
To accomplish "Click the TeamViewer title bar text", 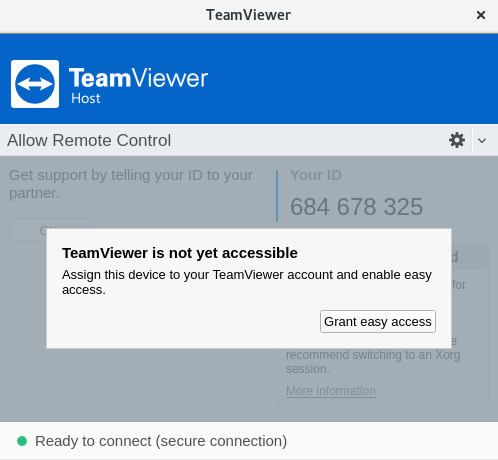I will (248, 15).
